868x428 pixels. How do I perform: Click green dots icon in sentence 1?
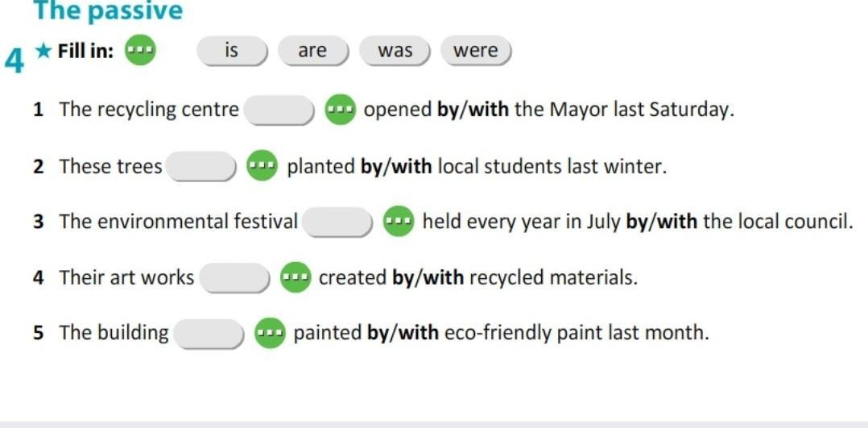(x=340, y=110)
